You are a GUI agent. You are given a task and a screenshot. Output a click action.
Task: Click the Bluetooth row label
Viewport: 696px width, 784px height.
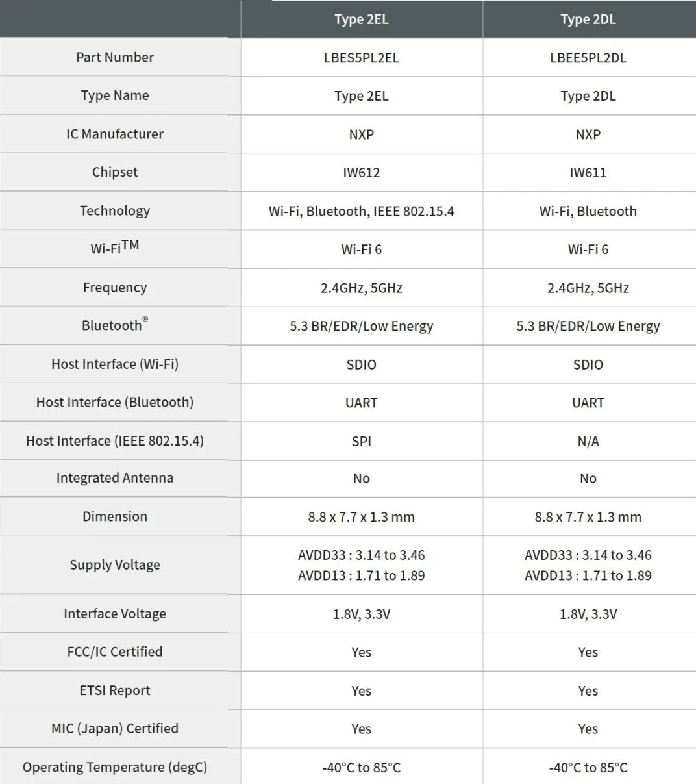[x=115, y=325]
